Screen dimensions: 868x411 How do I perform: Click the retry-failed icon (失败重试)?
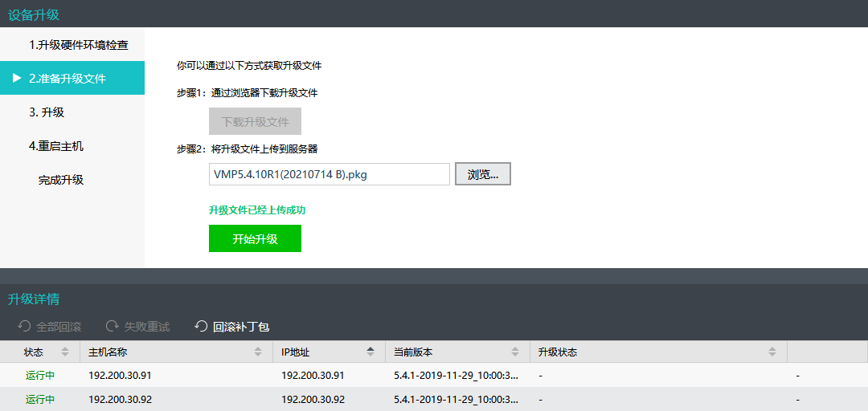coord(113,327)
